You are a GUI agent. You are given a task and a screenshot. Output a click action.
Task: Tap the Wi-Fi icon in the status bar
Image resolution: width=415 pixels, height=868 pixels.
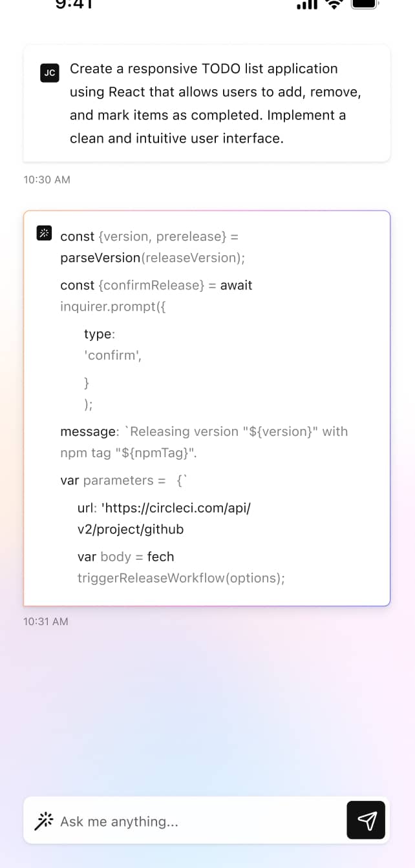point(334,5)
